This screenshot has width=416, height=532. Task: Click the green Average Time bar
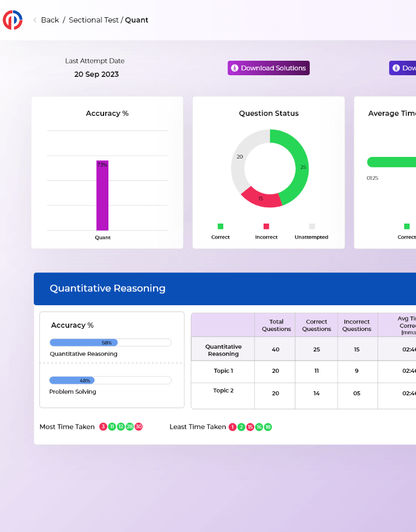pos(392,162)
